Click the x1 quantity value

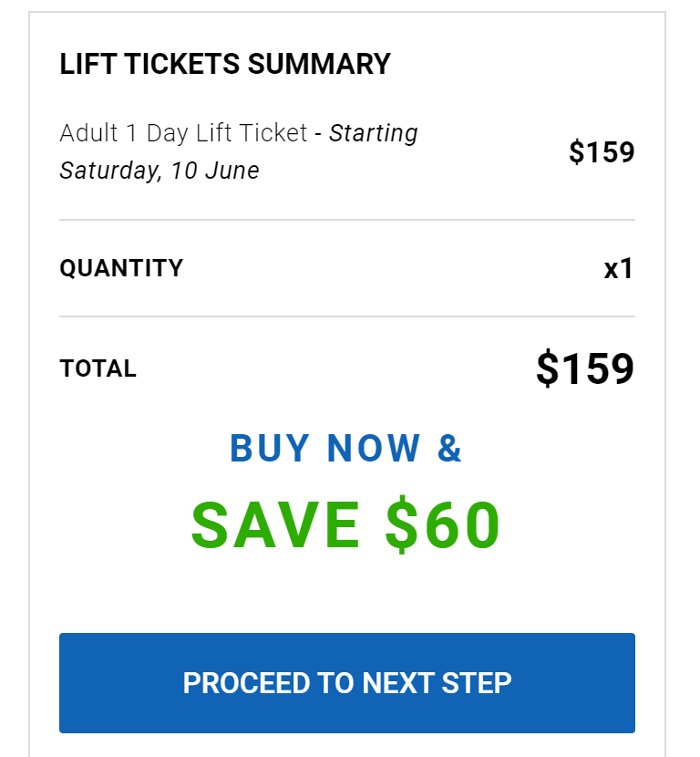[x=618, y=269]
